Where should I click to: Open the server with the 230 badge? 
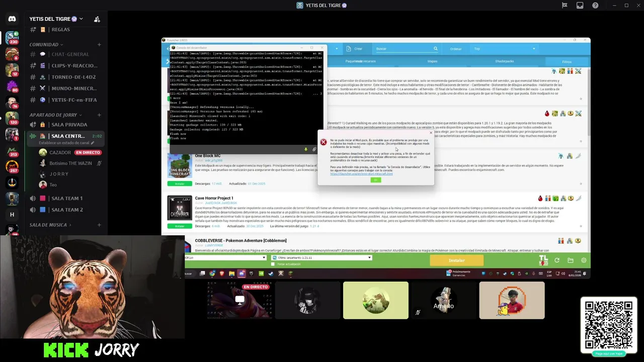click(12, 38)
